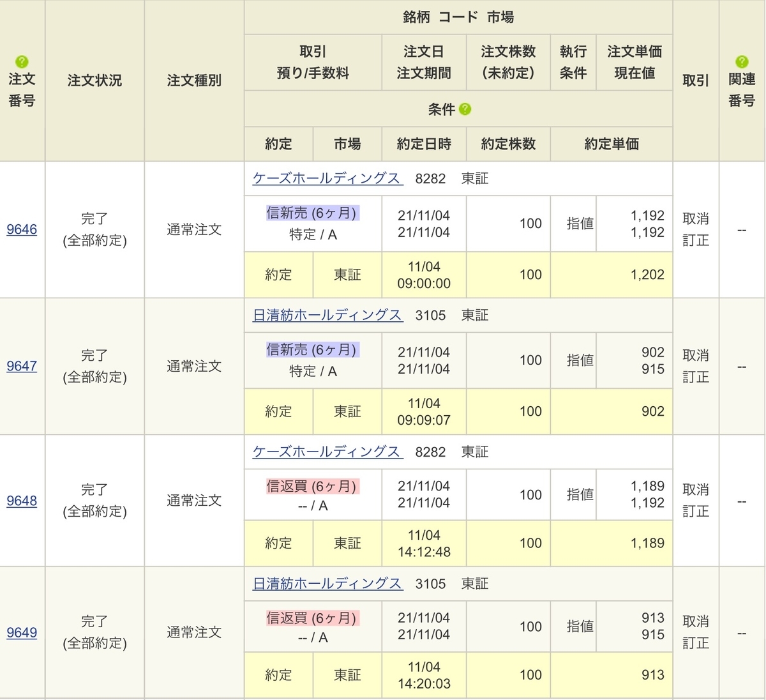The image size is (766, 700).
Task: Click execution price 1,202
Action: [x=647, y=275]
